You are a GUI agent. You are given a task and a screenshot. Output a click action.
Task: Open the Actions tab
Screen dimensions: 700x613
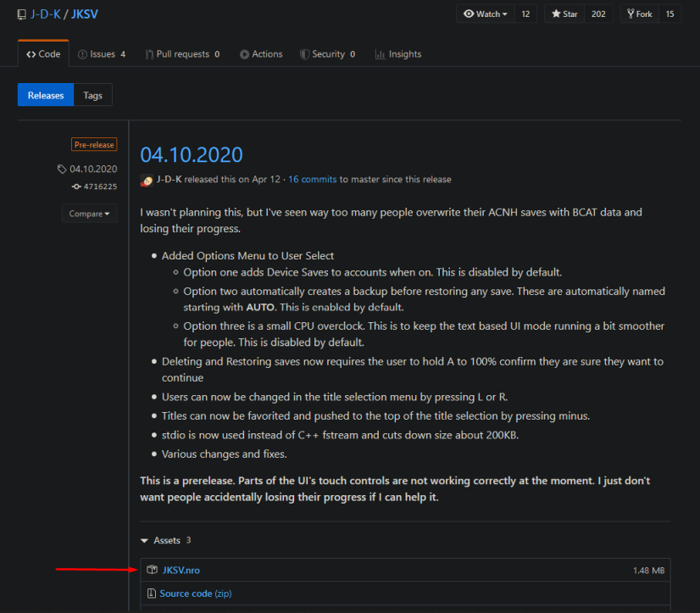[261, 54]
